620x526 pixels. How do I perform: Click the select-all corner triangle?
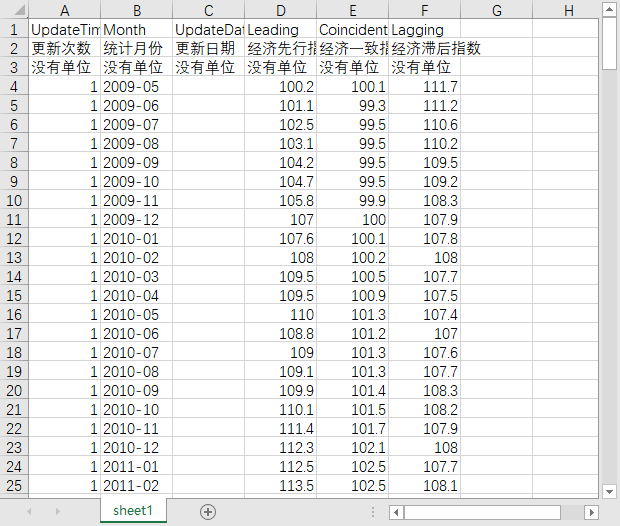point(20,10)
